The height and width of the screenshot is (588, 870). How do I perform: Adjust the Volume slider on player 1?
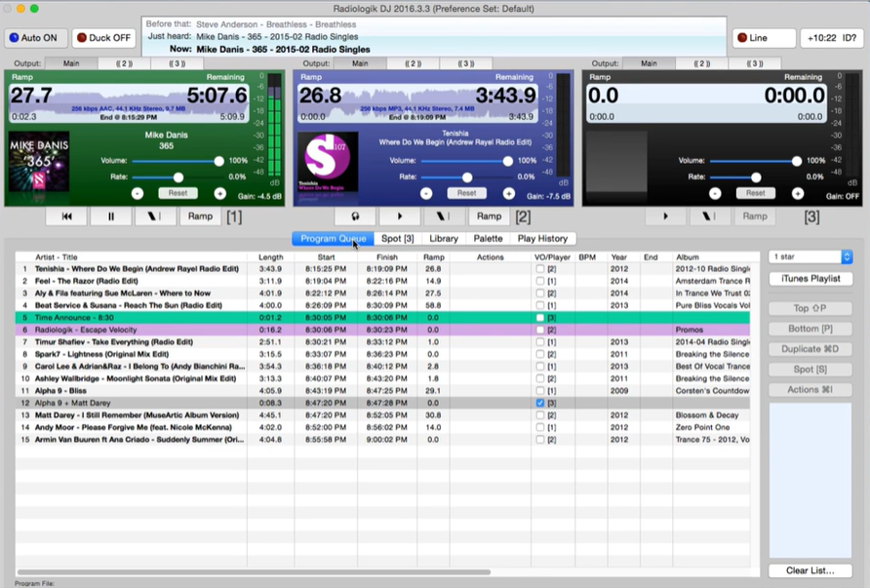(218, 161)
